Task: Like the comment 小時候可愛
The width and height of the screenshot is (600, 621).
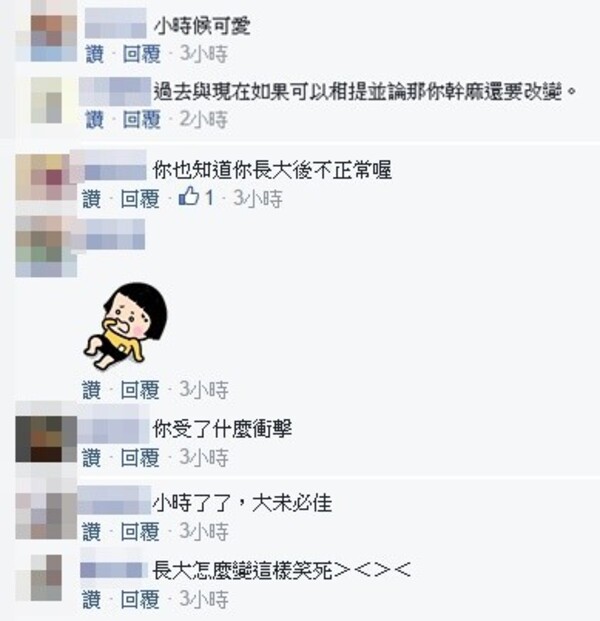Action: pos(95,54)
